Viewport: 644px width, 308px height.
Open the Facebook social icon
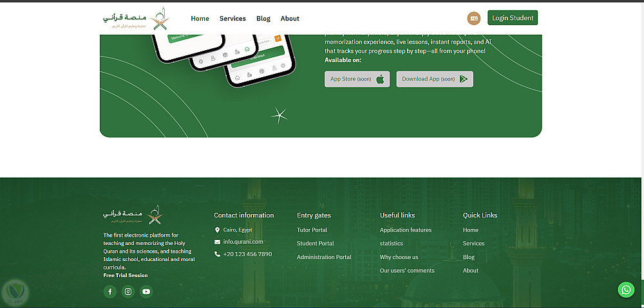[110, 291]
